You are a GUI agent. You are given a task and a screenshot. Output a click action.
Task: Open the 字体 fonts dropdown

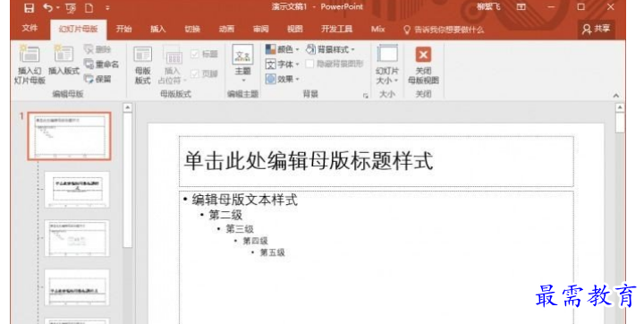tap(282, 64)
